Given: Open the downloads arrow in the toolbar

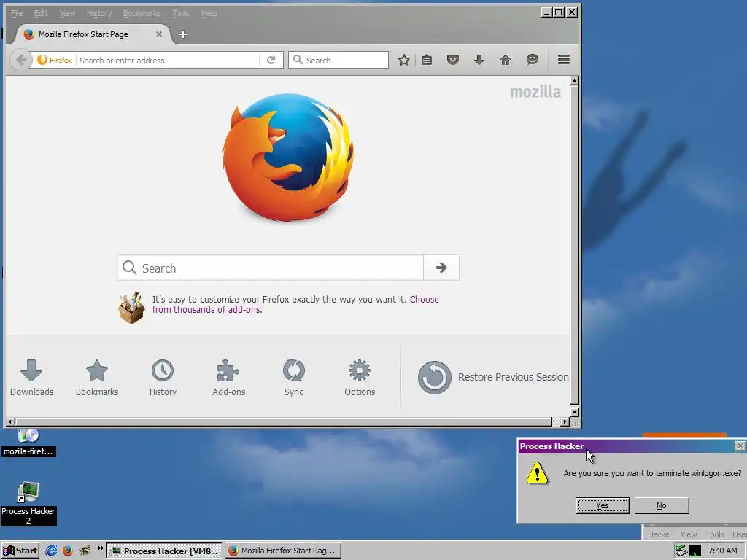Looking at the screenshot, I should click(x=479, y=60).
